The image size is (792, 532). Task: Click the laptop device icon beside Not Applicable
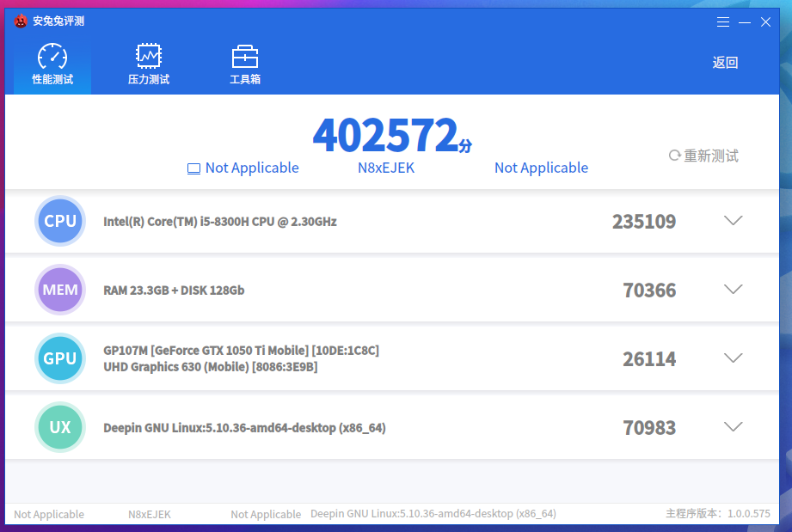193,168
